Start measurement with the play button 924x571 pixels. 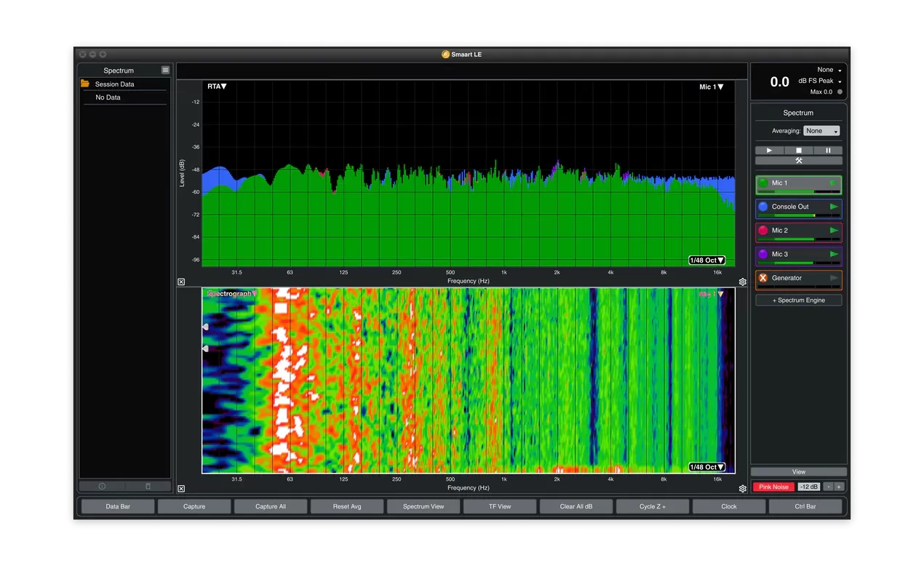click(769, 151)
